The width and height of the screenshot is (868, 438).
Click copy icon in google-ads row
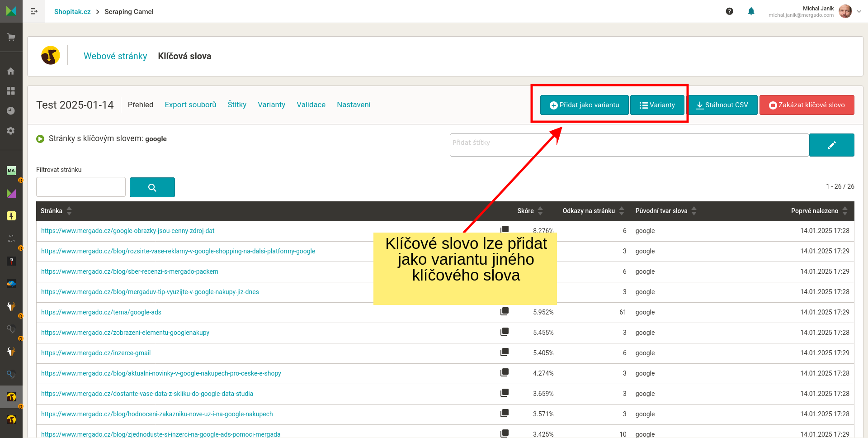point(505,311)
